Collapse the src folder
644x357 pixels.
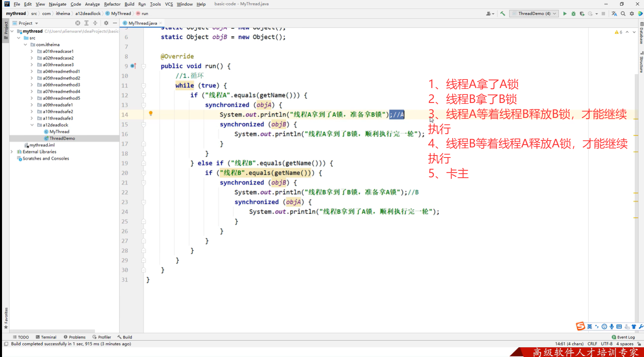[x=19, y=38]
